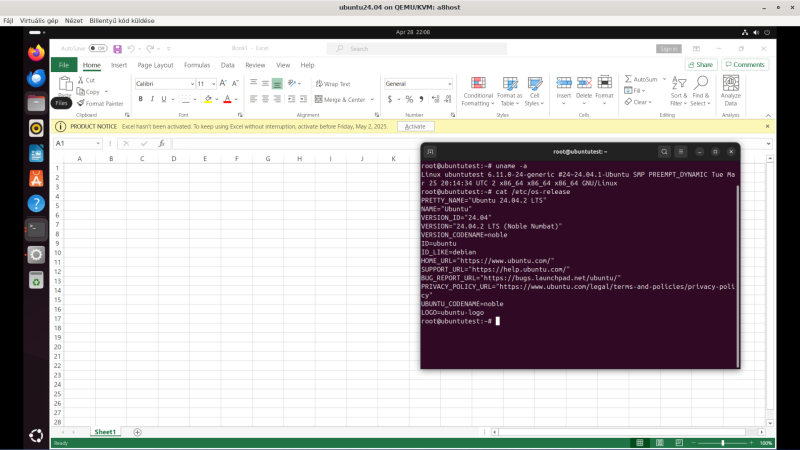The width and height of the screenshot is (800, 450).
Task: Toggle the AutoSave switch
Action: click(x=98, y=48)
